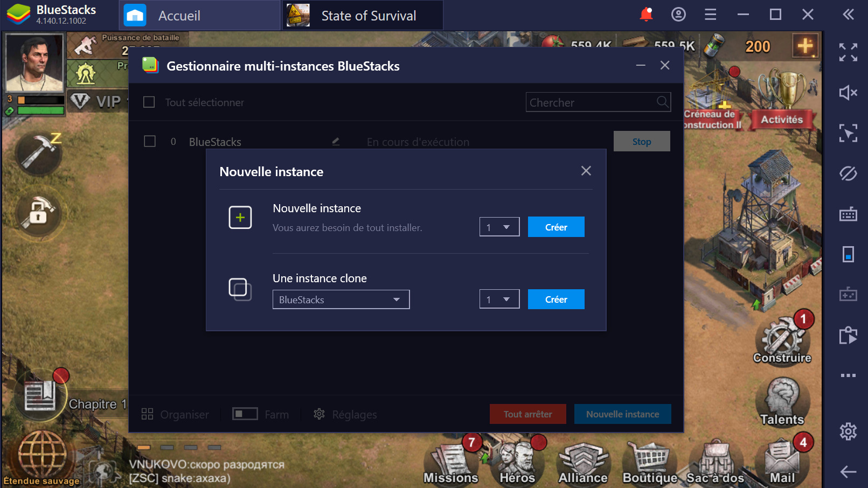Open multi-instance copy icon in sidebar
Image resolution: width=868 pixels, height=488 pixels.
848,335
